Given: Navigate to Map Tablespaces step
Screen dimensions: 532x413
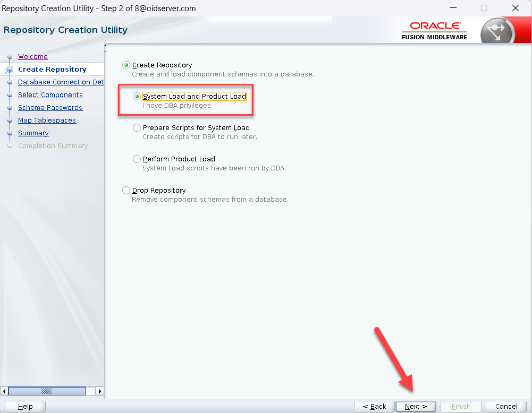Looking at the screenshot, I should (47, 121).
